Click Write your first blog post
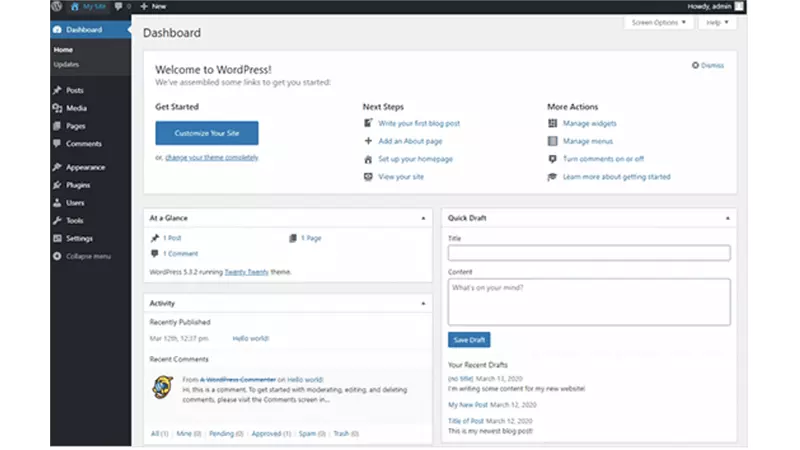This screenshot has width=800, height=450. click(419, 123)
